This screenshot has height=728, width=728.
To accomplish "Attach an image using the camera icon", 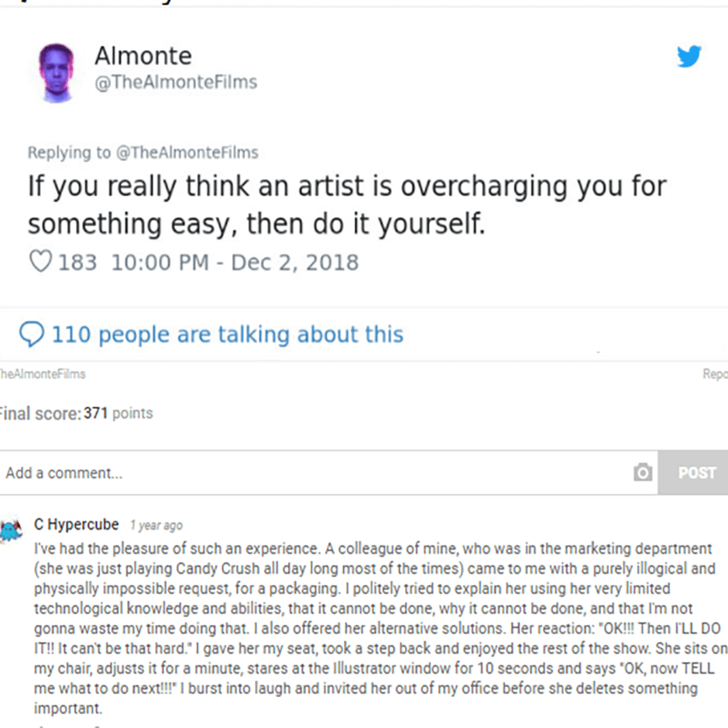I will coord(643,472).
